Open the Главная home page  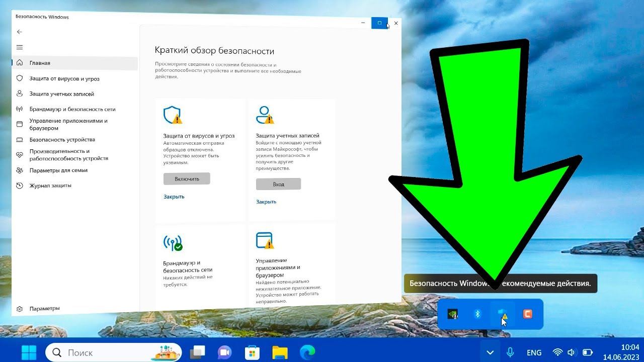pyautogui.click(x=40, y=63)
